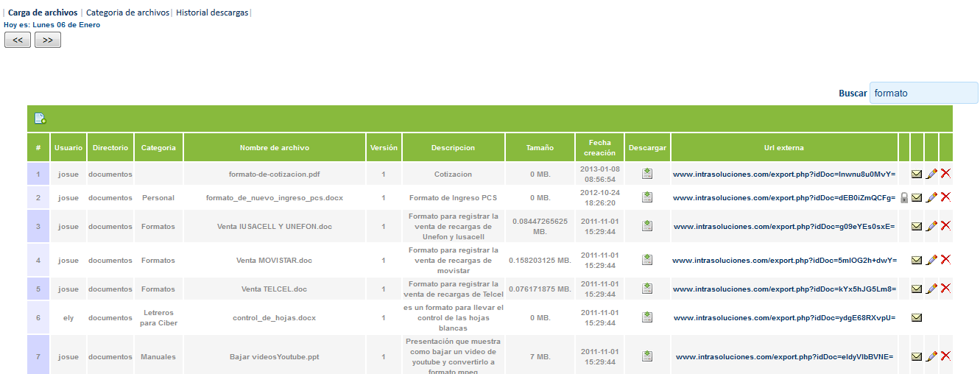Open external URL ending dEB0iZmQCFg=
This screenshot has width=980, height=374.
coord(784,197)
